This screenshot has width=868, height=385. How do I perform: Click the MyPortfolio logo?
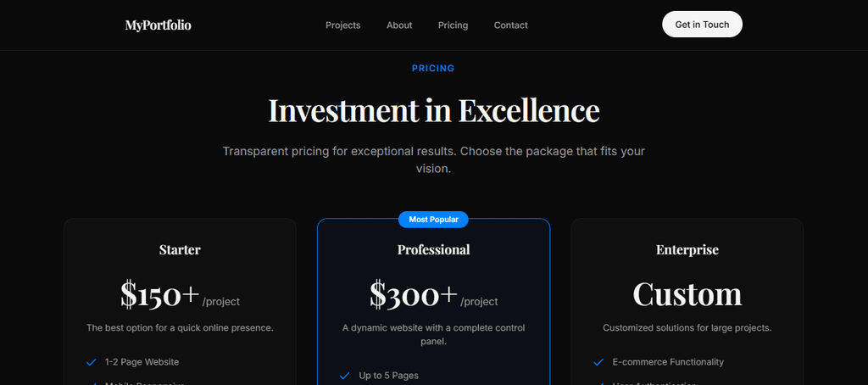(x=159, y=25)
